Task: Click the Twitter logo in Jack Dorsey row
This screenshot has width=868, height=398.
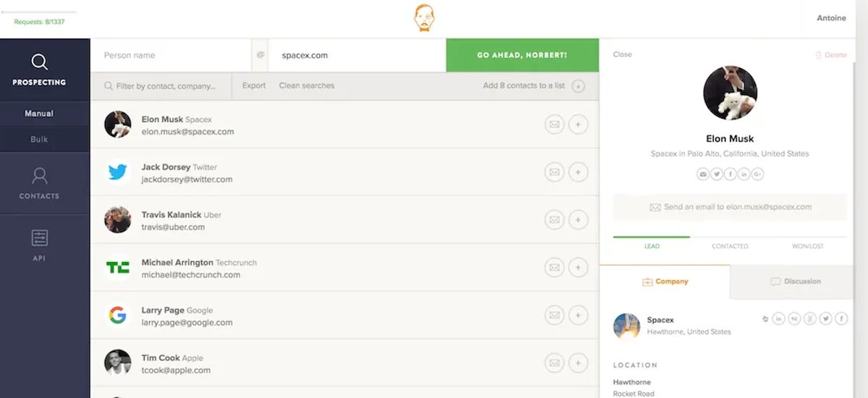Action: (117, 172)
